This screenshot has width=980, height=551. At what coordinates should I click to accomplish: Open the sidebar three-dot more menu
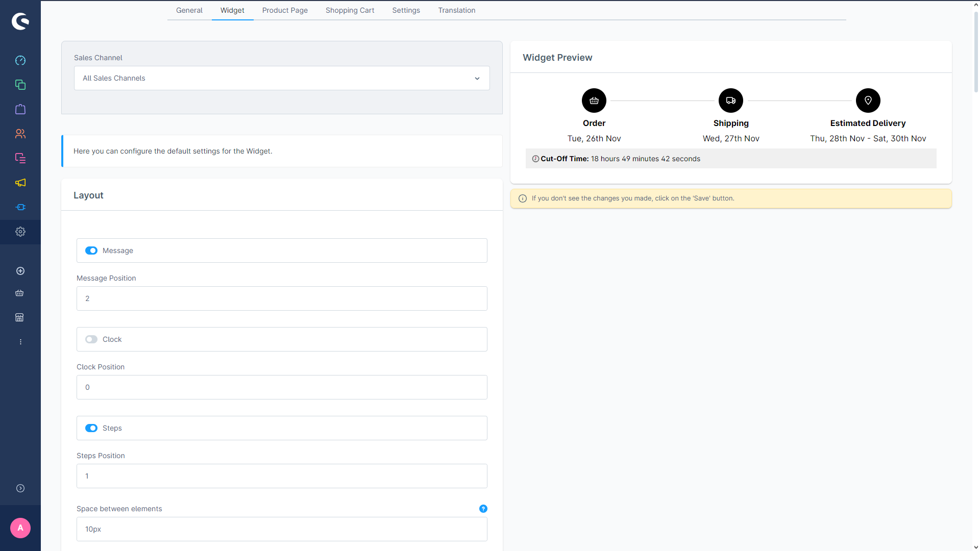[x=20, y=342]
